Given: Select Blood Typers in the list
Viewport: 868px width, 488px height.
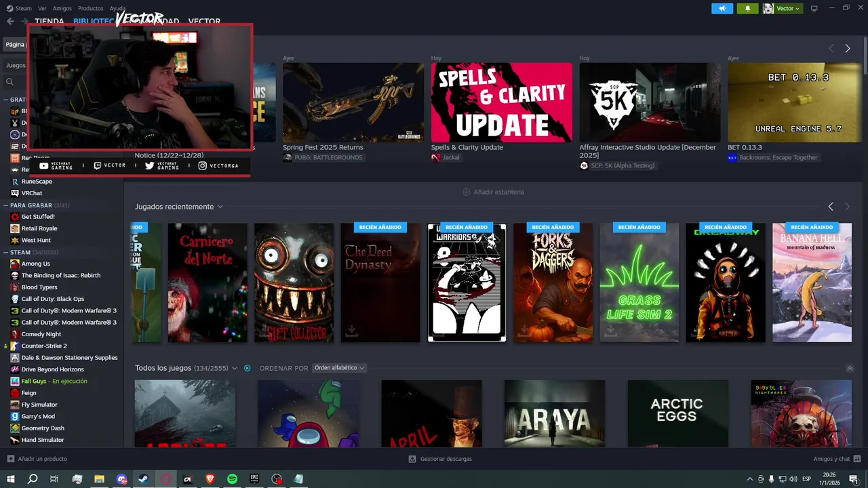Looking at the screenshot, I should [39, 287].
